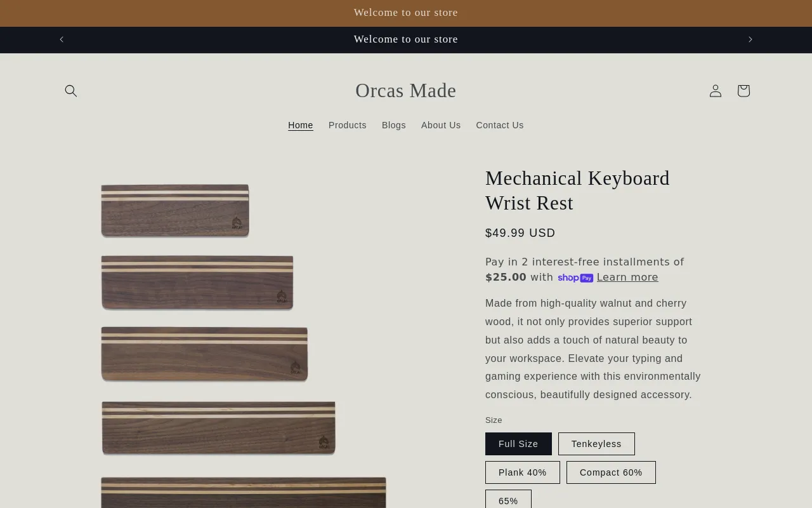Open the search icon in header
The image size is (812, 508).
pyautogui.click(x=71, y=91)
